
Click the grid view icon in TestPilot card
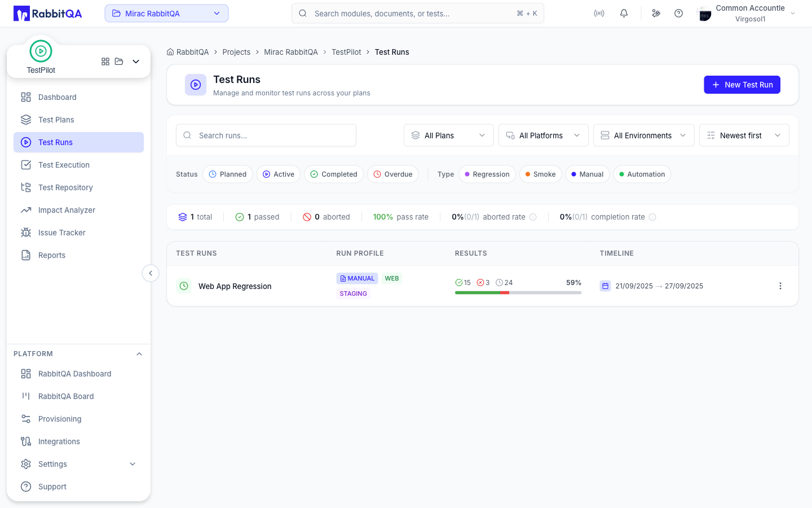point(105,62)
